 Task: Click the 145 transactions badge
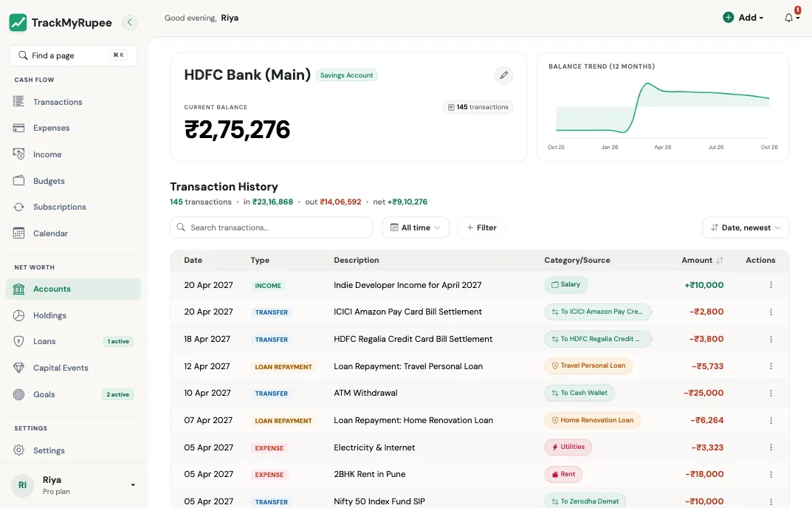(478, 107)
